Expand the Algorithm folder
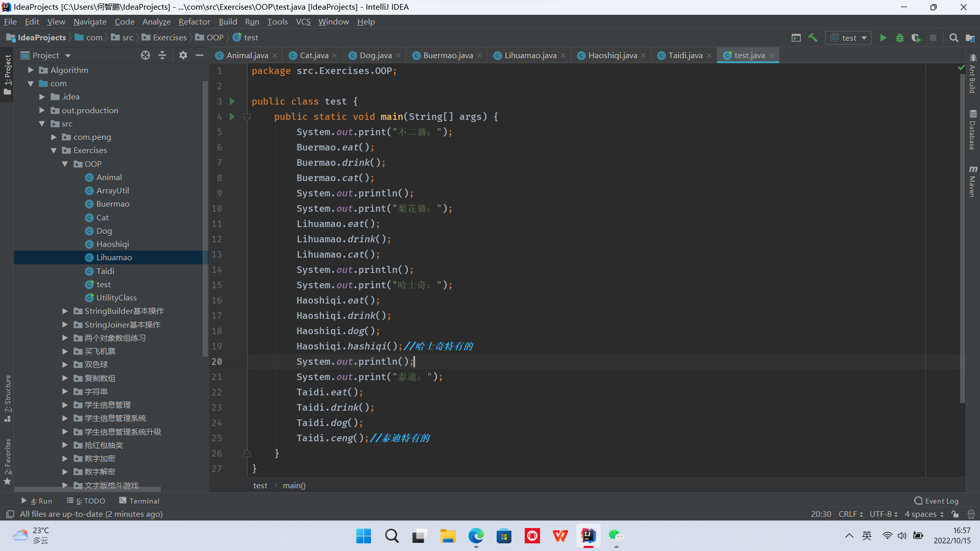980x551 pixels. click(31, 70)
